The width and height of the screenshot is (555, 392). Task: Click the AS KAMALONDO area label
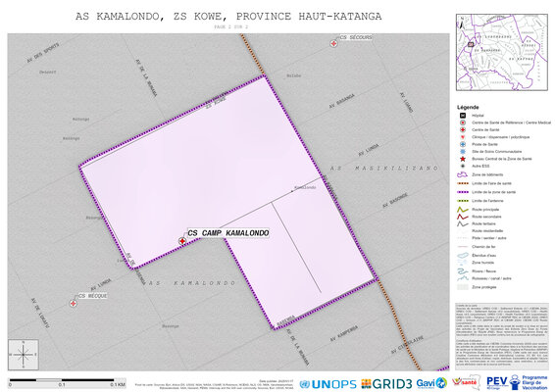click(191, 283)
